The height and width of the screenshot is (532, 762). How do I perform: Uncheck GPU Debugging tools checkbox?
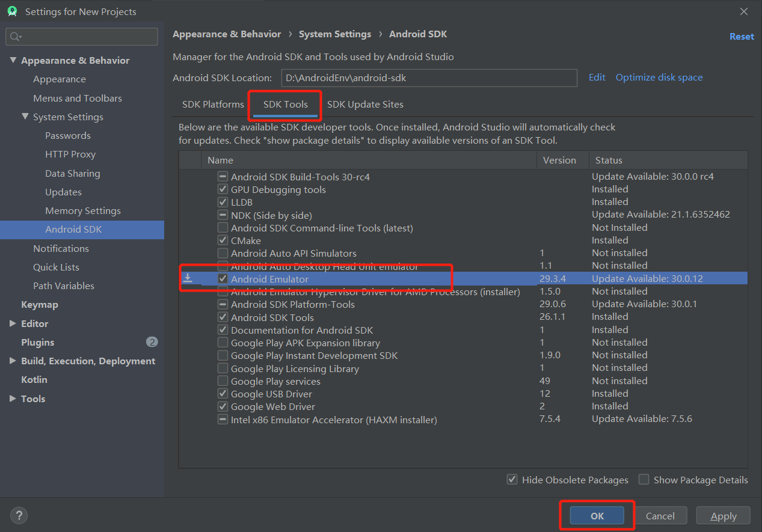tap(223, 189)
